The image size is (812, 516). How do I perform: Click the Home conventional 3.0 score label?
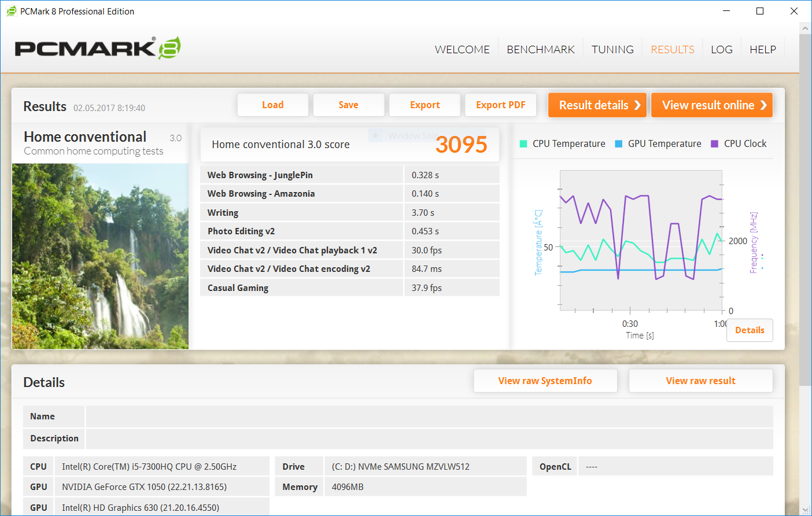280,145
